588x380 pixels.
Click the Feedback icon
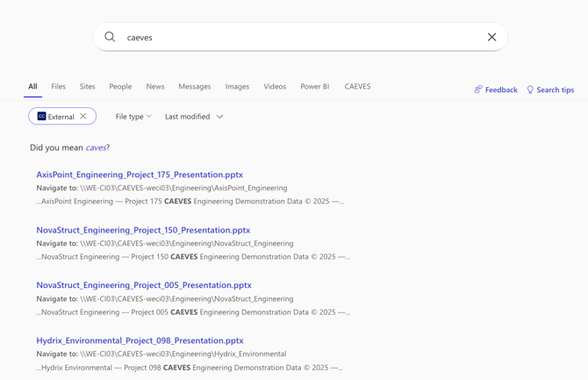point(478,90)
